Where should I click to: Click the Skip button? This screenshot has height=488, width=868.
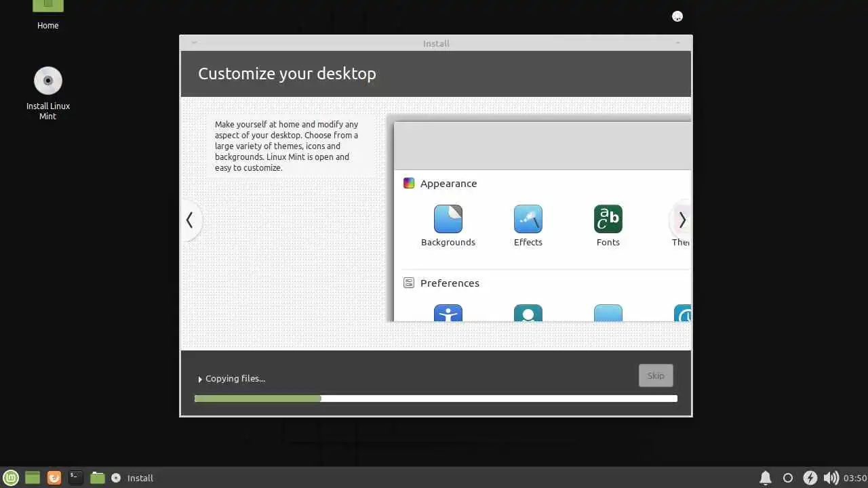(x=656, y=375)
